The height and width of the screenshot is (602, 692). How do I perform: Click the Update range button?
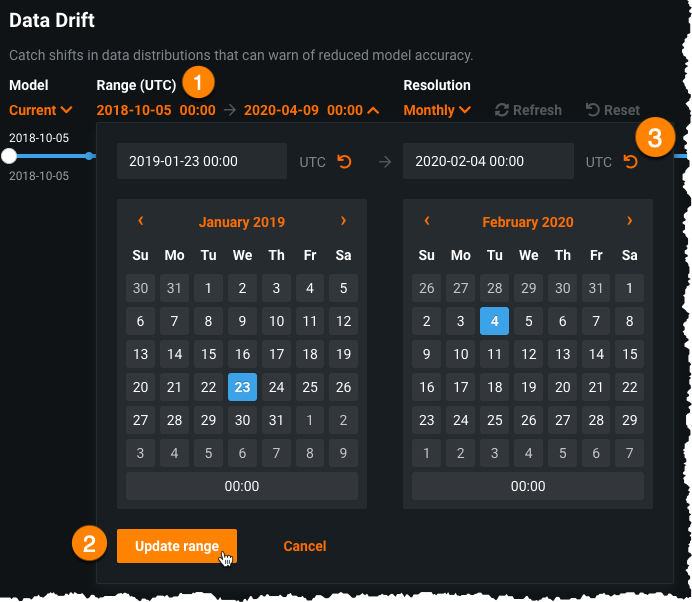coord(177,546)
